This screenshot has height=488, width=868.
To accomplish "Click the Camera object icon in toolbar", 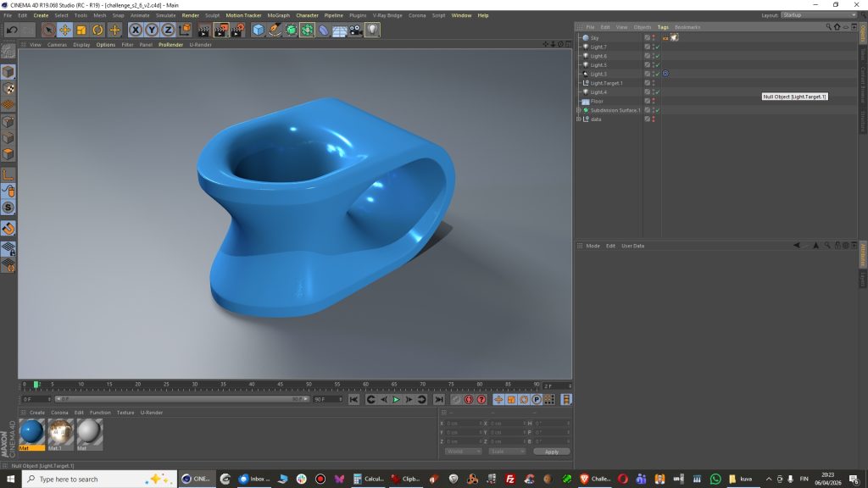I will coord(355,30).
